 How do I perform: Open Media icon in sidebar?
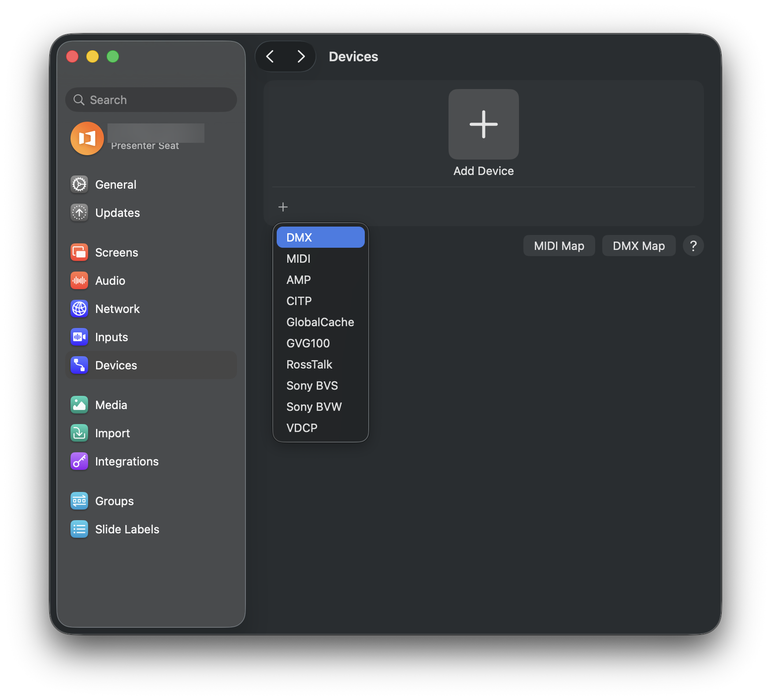79,405
